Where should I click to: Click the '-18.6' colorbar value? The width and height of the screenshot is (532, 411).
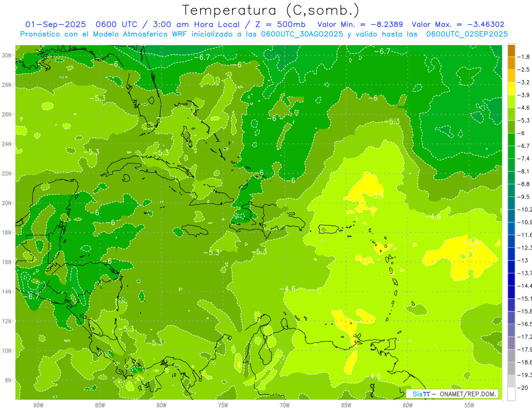click(525, 362)
